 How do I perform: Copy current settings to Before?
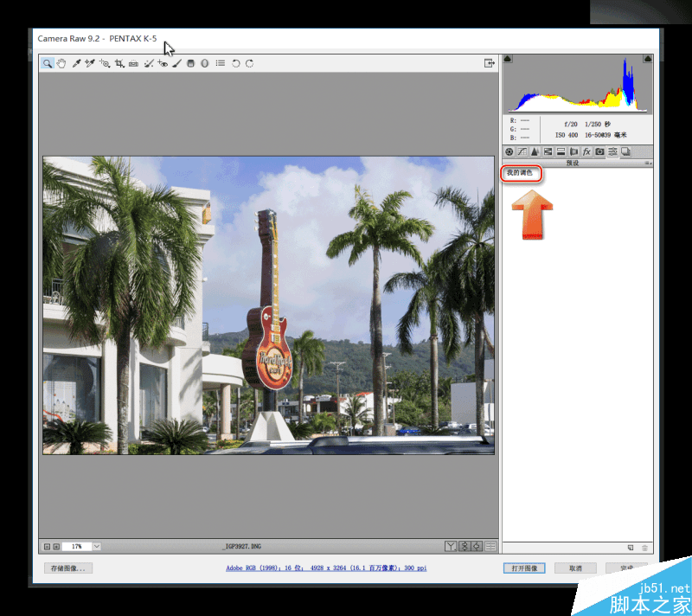pyautogui.click(x=477, y=546)
